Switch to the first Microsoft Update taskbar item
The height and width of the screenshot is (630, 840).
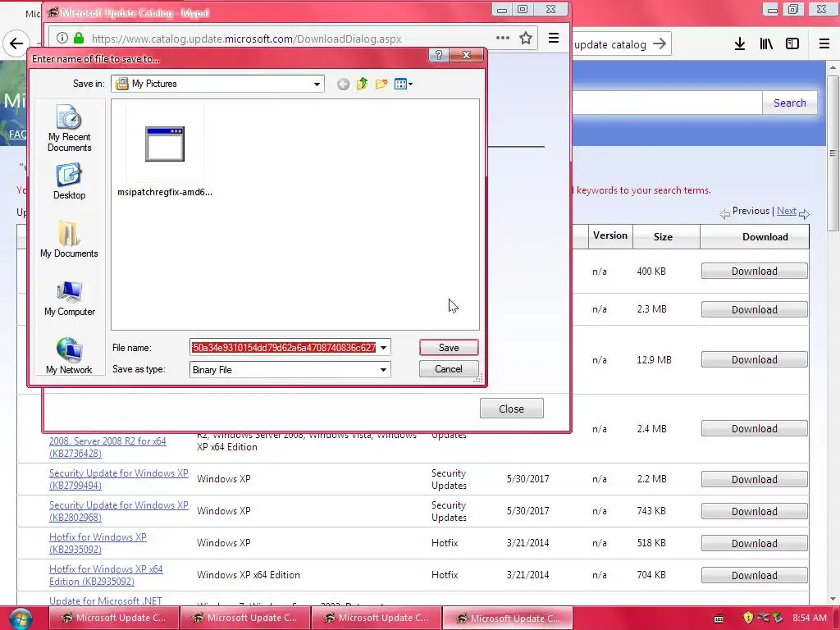(113, 618)
